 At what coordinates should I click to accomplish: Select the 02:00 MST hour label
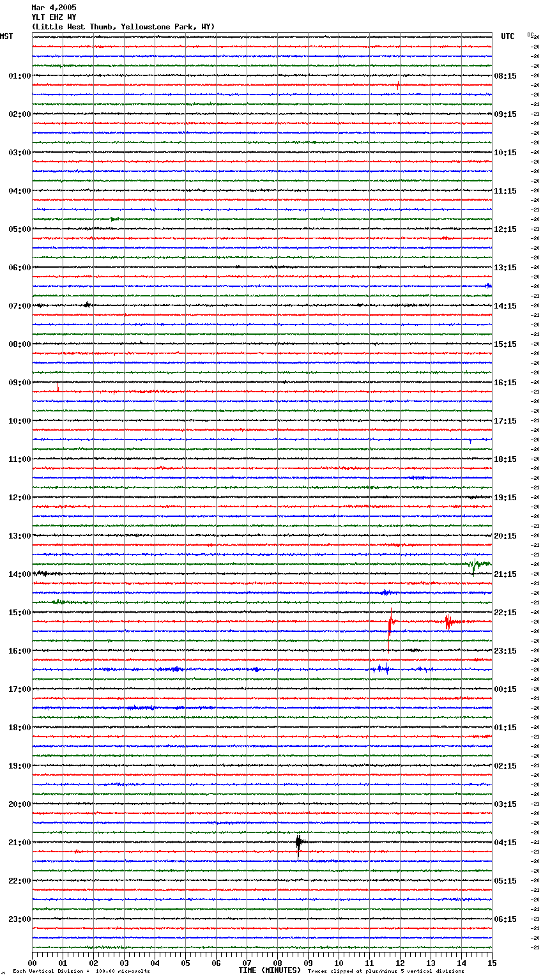tap(19, 114)
